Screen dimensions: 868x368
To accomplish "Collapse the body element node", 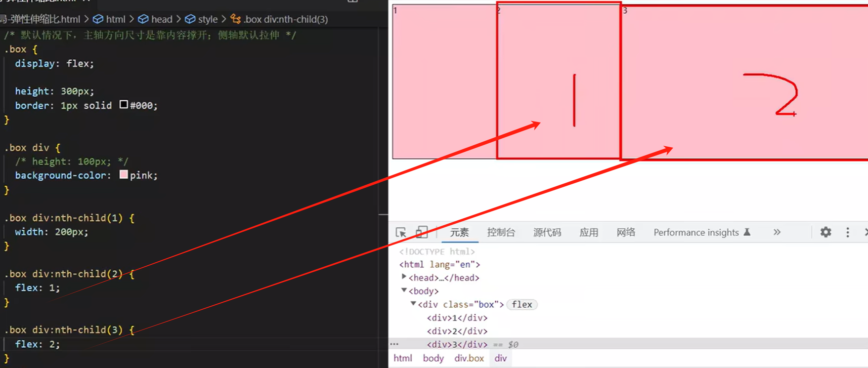I will [x=404, y=290].
